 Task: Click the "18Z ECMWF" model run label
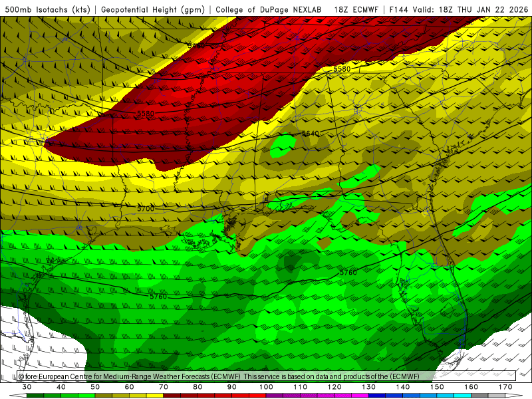coord(356,10)
